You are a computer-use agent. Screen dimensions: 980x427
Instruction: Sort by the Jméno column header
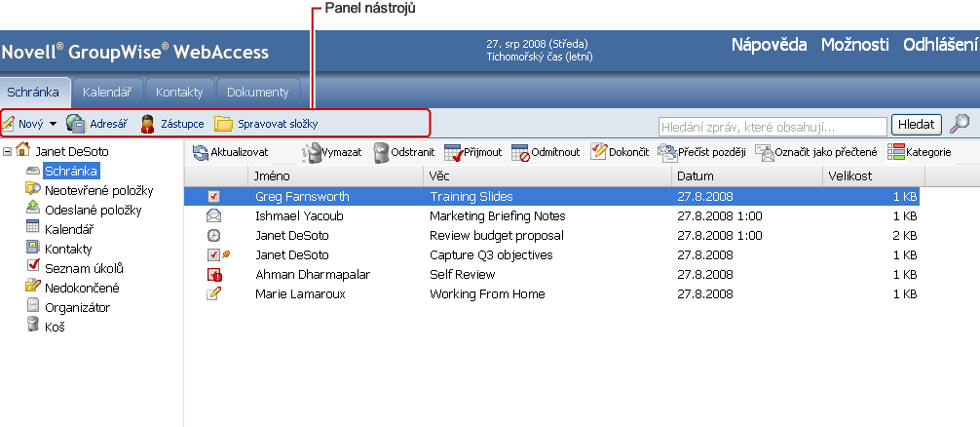pyautogui.click(x=335, y=176)
